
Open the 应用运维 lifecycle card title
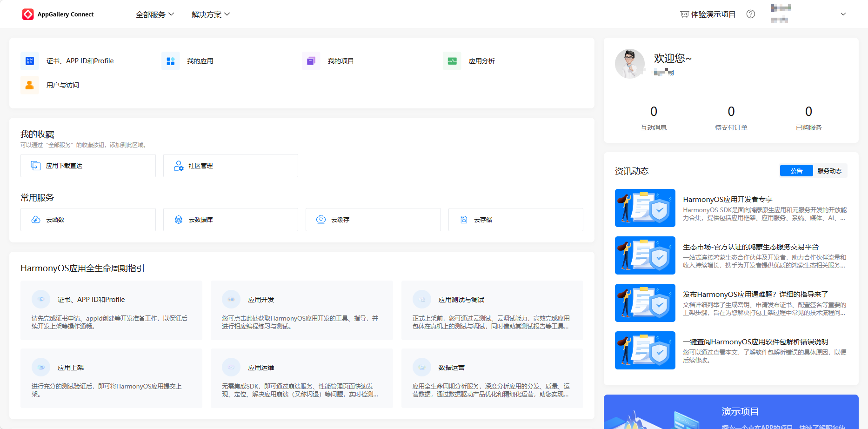261,368
